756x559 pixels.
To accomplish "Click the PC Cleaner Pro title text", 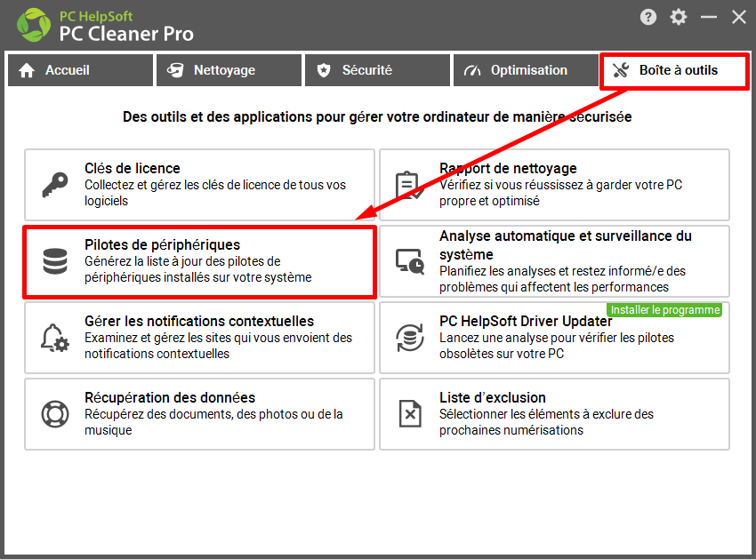I will [x=126, y=34].
